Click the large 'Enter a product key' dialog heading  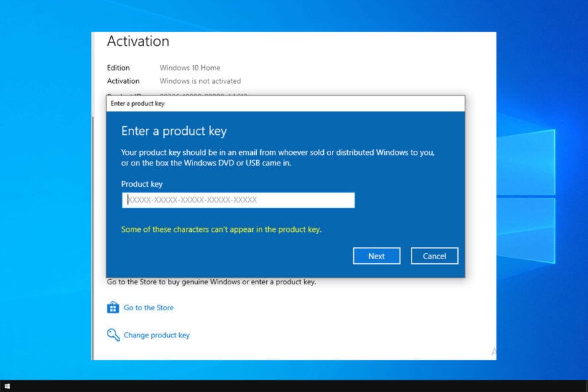click(x=174, y=131)
